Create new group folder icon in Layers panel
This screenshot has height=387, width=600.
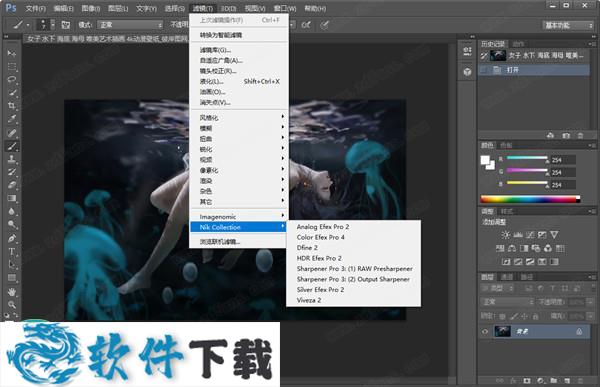tap(554, 380)
